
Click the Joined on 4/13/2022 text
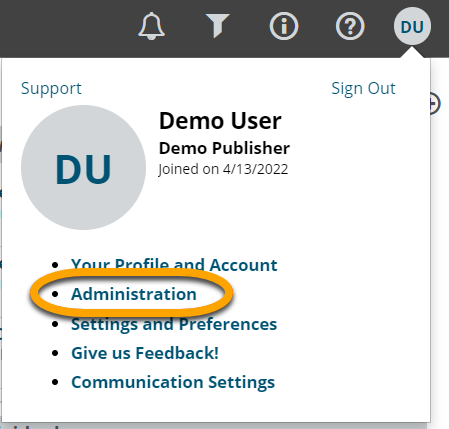(223, 169)
